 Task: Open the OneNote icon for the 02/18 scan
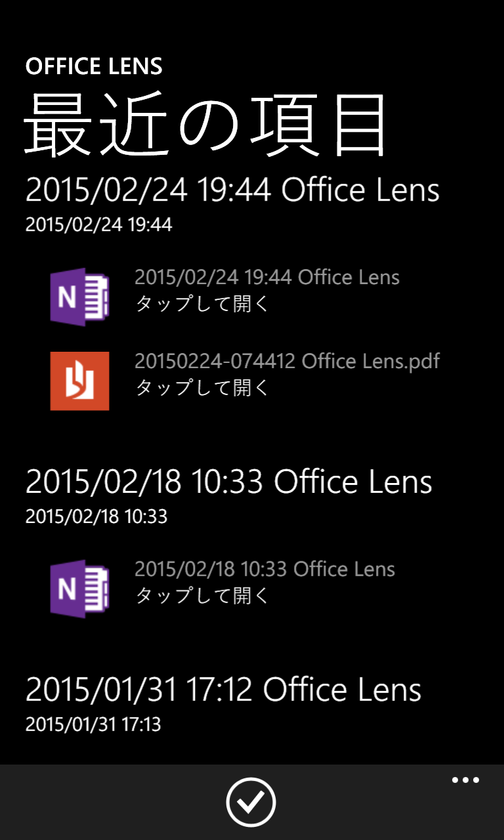point(79,589)
